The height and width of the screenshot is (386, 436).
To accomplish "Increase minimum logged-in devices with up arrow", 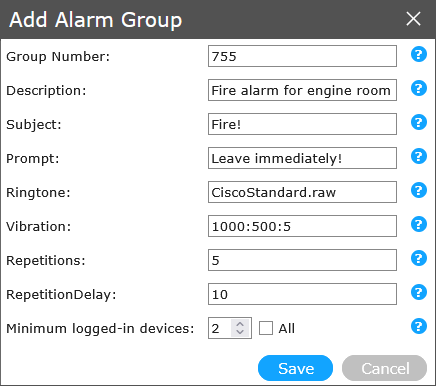I will [240, 324].
